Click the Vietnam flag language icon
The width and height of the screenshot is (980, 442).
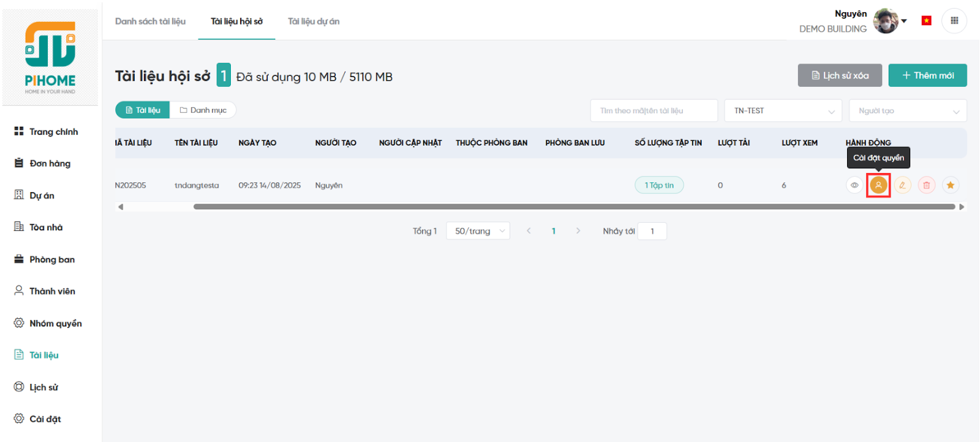(926, 21)
